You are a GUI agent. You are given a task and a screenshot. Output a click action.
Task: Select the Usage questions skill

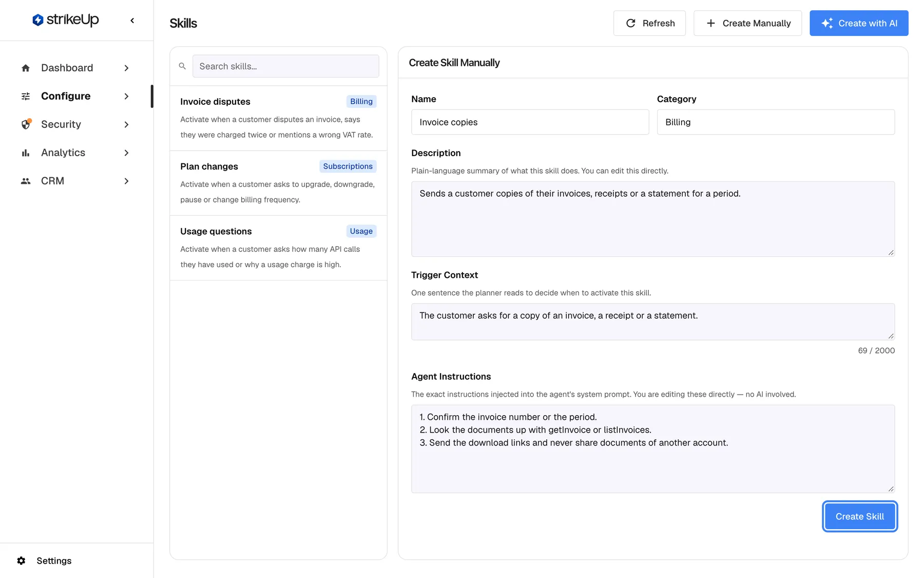(278, 248)
